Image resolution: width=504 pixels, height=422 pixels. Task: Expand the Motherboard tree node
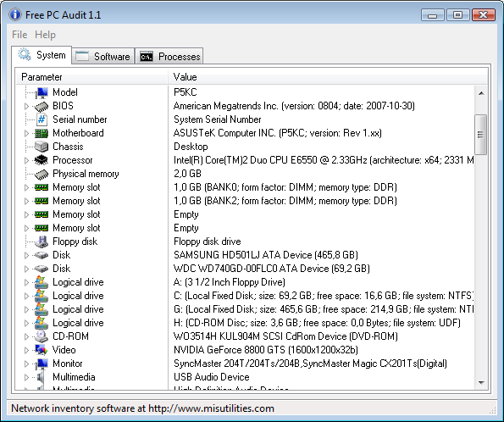tap(26, 133)
